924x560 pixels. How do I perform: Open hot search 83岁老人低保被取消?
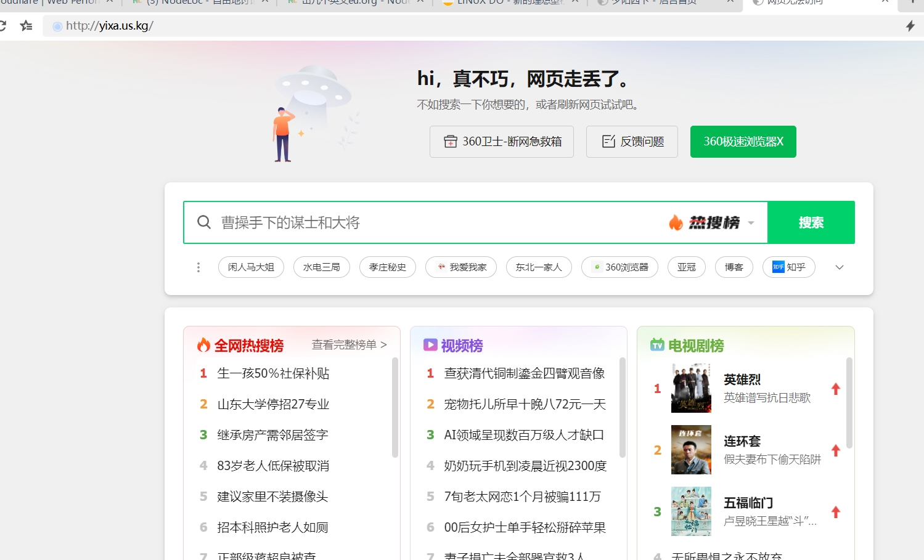273,466
